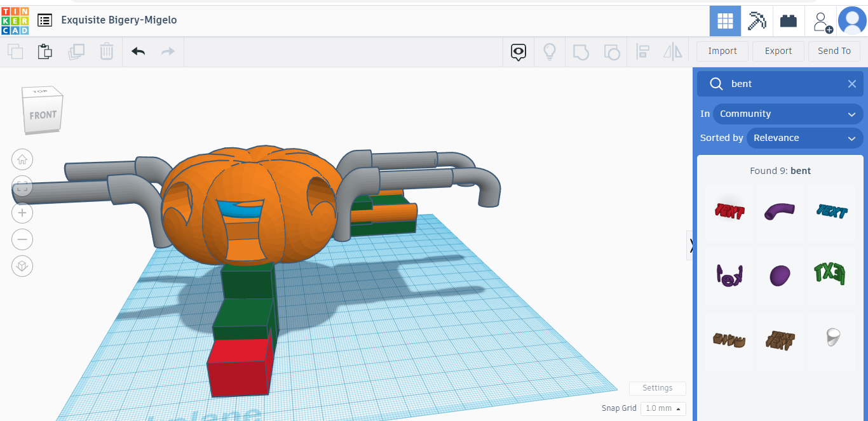This screenshot has width=868, height=421.
Task: Click the Send To button
Action: tap(834, 51)
